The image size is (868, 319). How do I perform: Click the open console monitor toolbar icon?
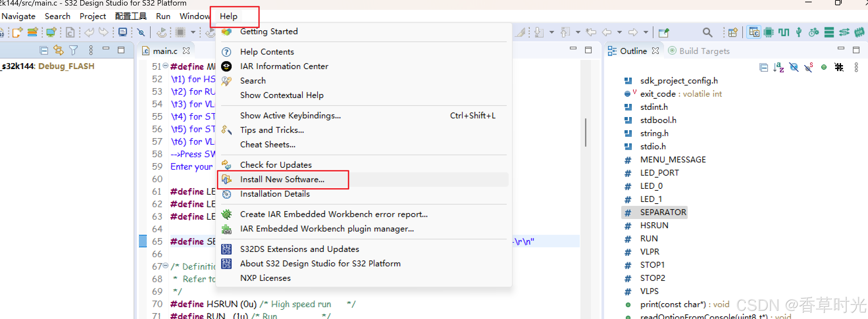(123, 32)
